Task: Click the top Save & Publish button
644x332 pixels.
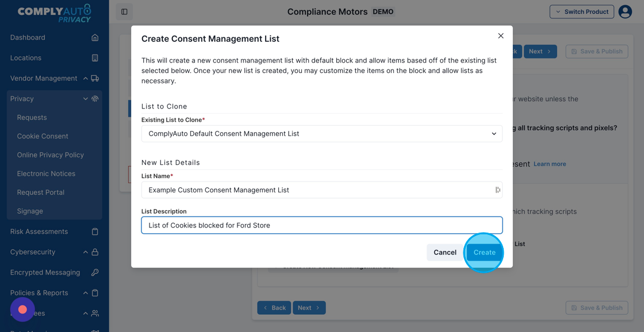Action: (597, 51)
